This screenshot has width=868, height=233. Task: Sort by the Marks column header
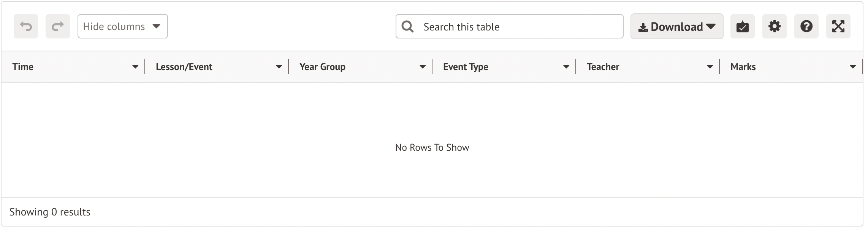pos(743,67)
